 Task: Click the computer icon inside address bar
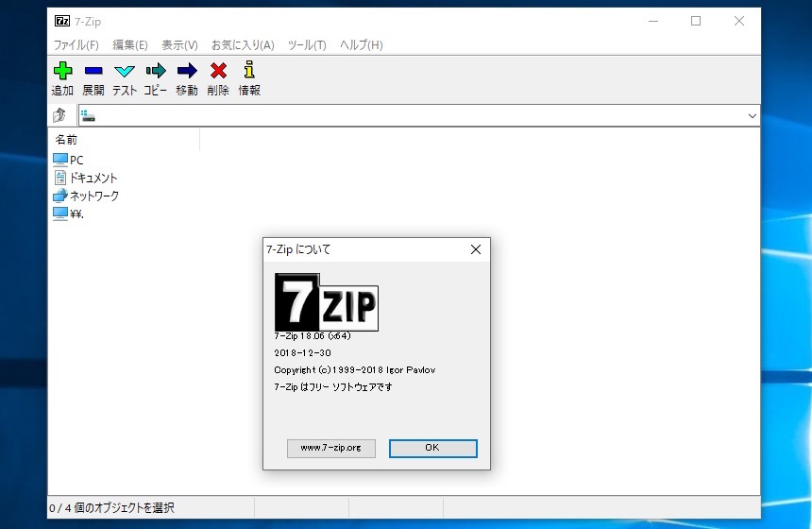pyautogui.click(x=88, y=115)
